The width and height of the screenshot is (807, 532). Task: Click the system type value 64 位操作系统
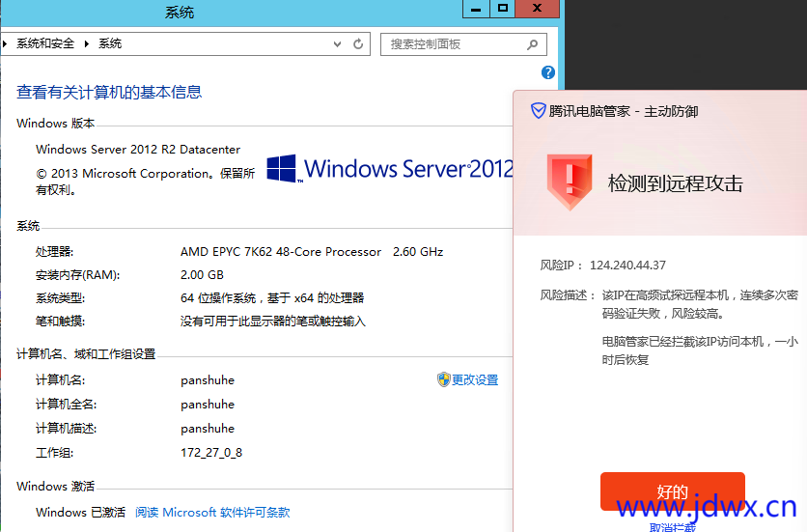click(272, 298)
